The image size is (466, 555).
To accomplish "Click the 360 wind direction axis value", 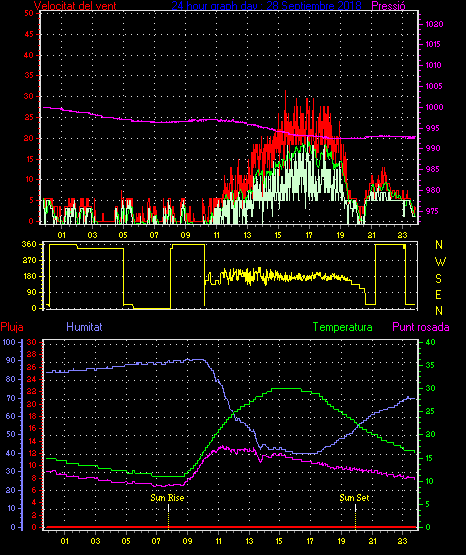I will click(x=29, y=244).
